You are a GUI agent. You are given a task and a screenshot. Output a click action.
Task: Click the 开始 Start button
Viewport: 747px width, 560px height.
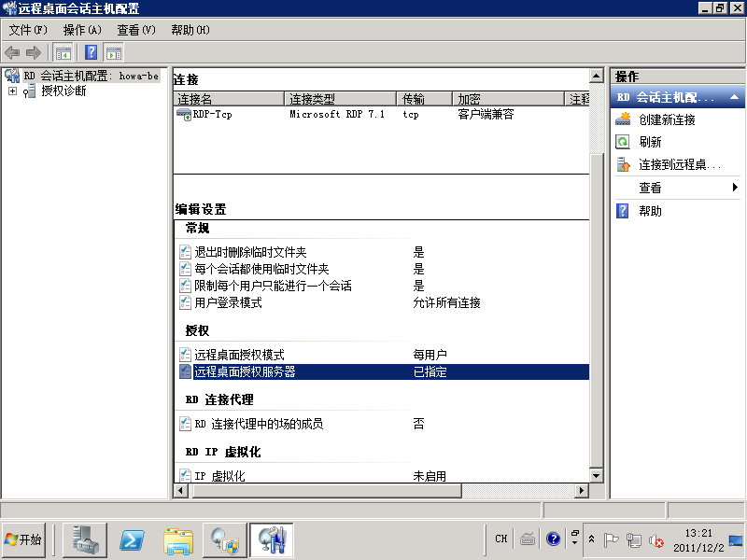(24, 539)
